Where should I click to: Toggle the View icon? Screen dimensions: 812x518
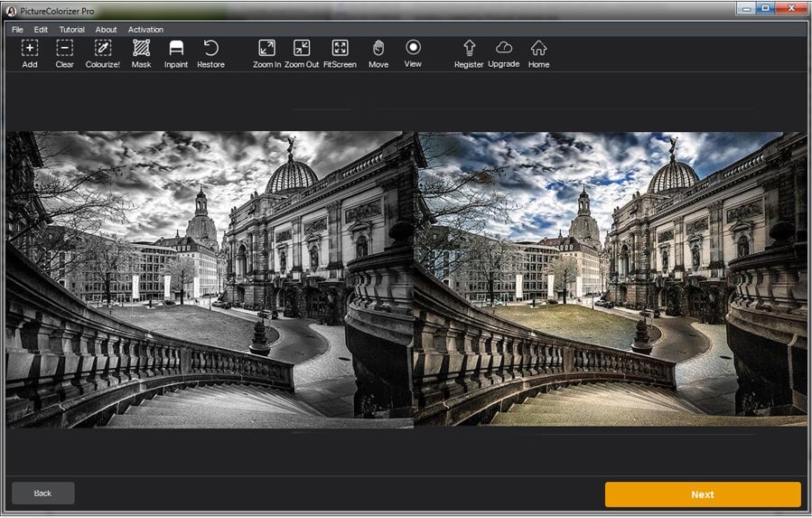(413, 54)
